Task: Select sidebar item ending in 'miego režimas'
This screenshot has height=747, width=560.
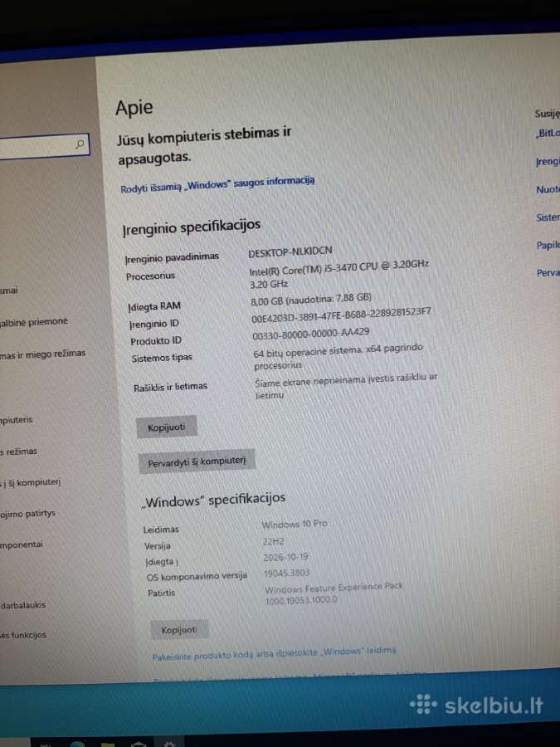Action: (42, 354)
